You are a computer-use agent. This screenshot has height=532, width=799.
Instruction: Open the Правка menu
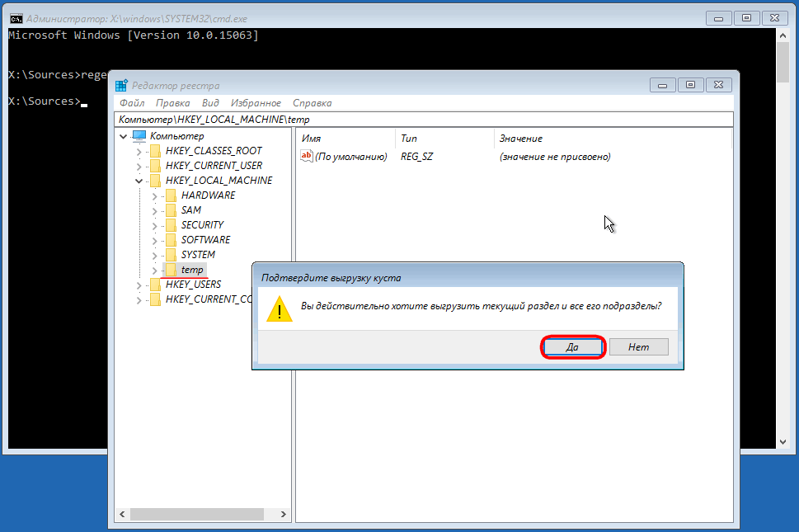pyautogui.click(x=172, y=103)
